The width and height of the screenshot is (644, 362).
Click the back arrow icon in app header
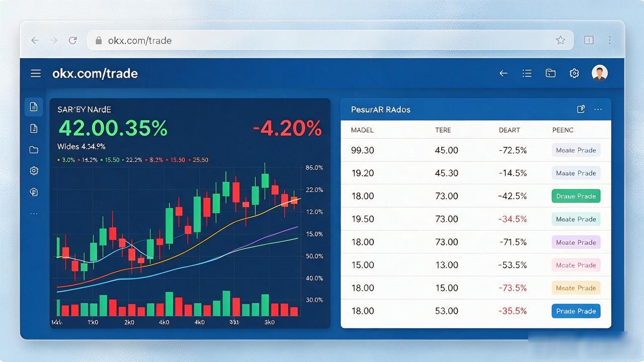coord(503,73)
